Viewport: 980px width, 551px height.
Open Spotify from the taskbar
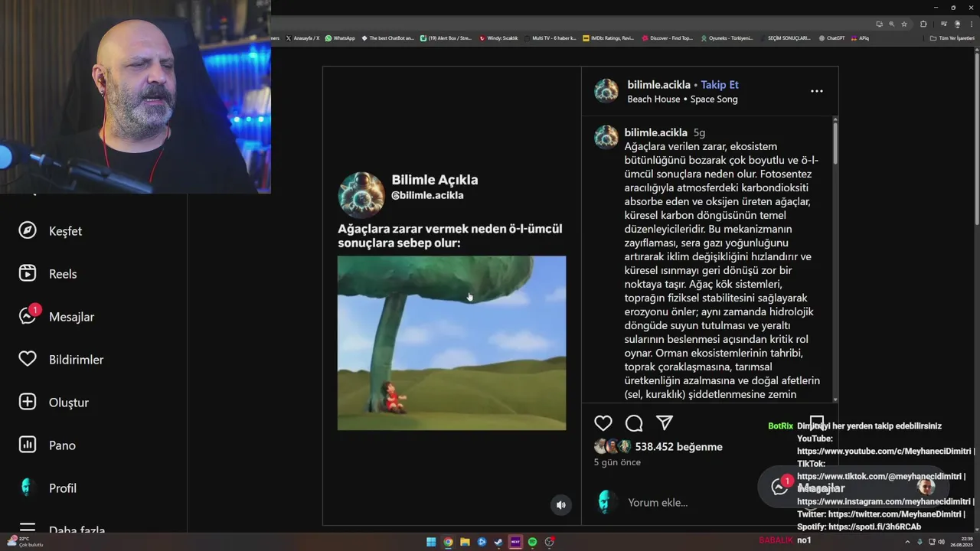pos(532,542)
